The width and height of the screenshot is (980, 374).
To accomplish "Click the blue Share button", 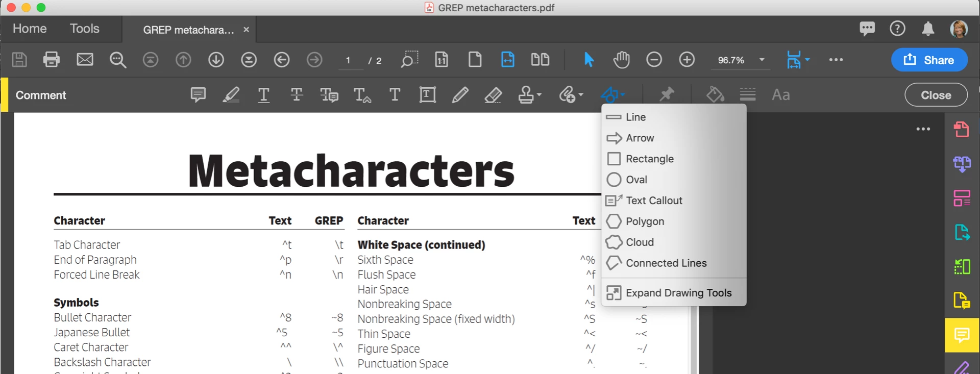I will coord(929,60).
